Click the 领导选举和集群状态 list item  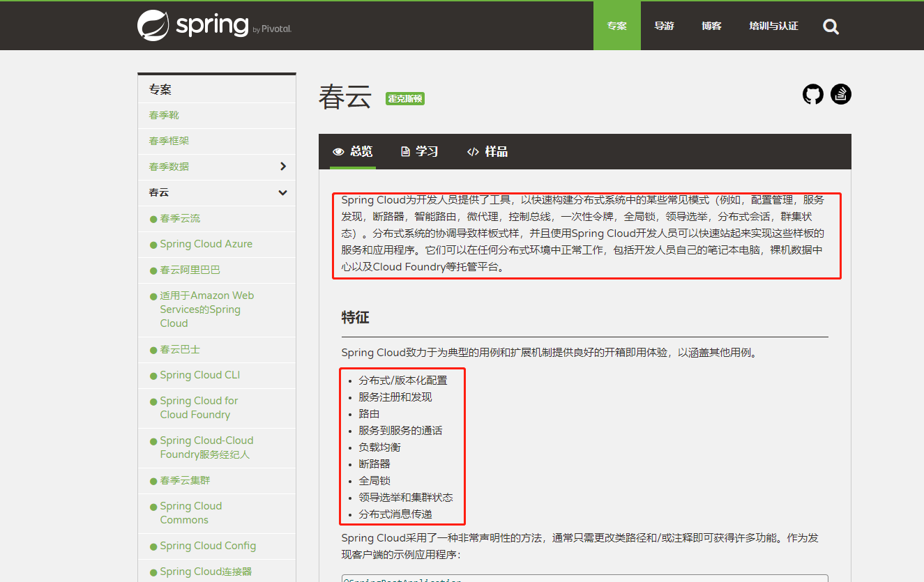point(406,498)
